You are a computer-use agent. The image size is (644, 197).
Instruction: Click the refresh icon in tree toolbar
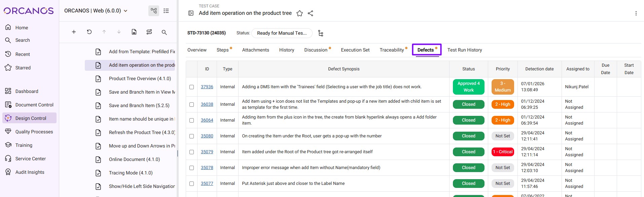click(x=89, y=32)
